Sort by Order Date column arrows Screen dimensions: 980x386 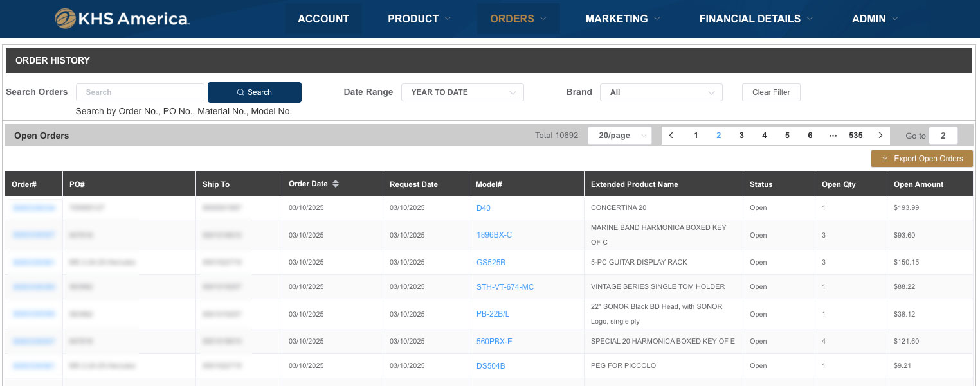point(335,184)
